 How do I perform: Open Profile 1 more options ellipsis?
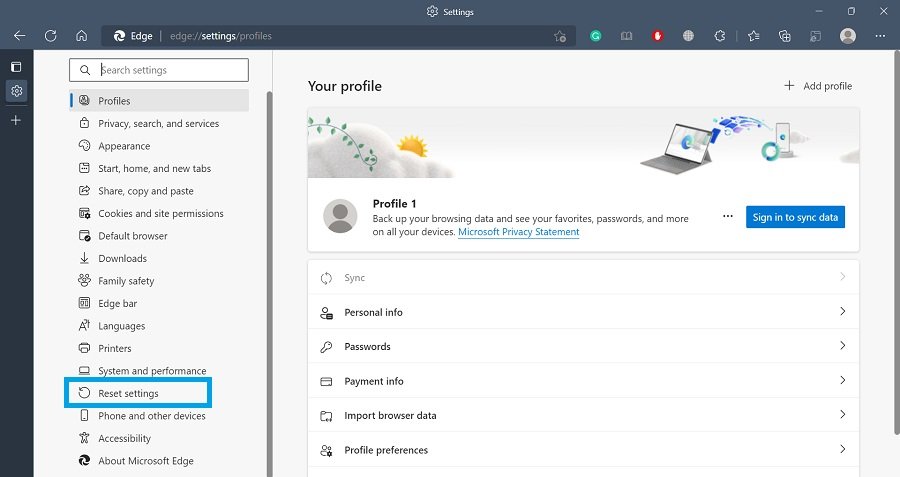[728, 216]
